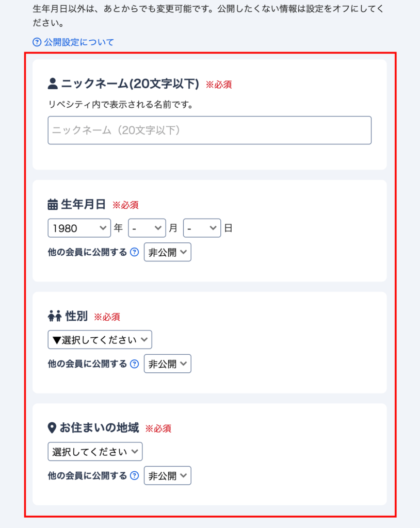Open the 性別 選択してください dropdown

pos(100,340)
